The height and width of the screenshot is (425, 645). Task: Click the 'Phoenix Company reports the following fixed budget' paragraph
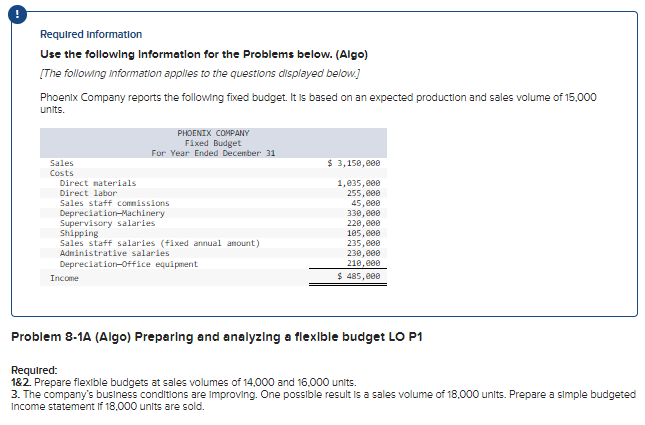click(x=318, y=103)
